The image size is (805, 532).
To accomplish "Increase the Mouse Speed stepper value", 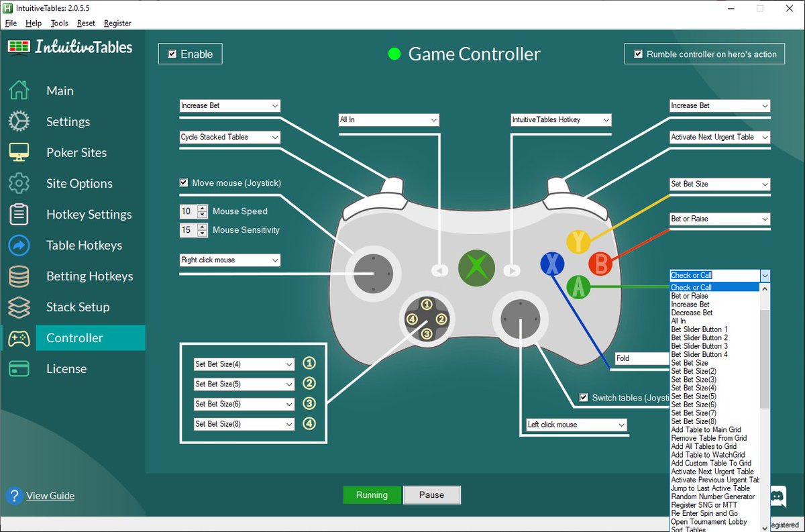I will pyautogui.click(x=203, y=208).
